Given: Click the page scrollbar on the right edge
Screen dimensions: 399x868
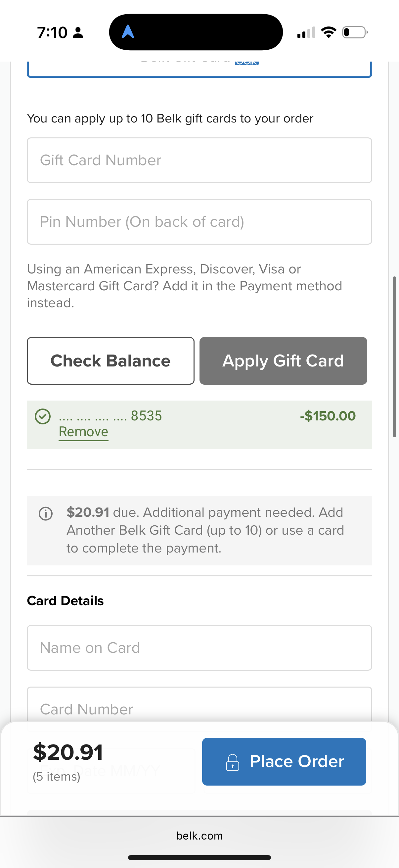Looking at the screenshot, I should tap(394, 357).
